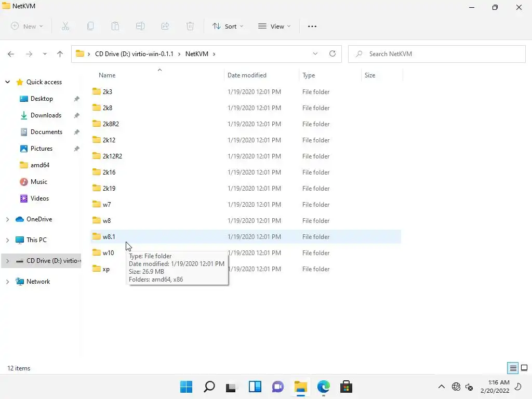532x399 pixels.
Task: Select Downloads in Quick access
Action: 46,115
